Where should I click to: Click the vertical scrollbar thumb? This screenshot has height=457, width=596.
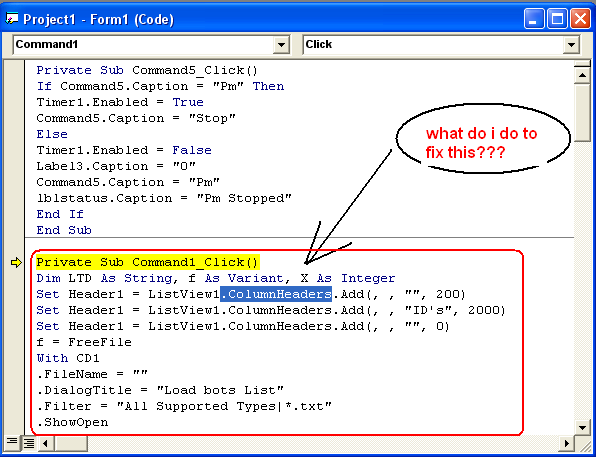(x=582, y=113)
